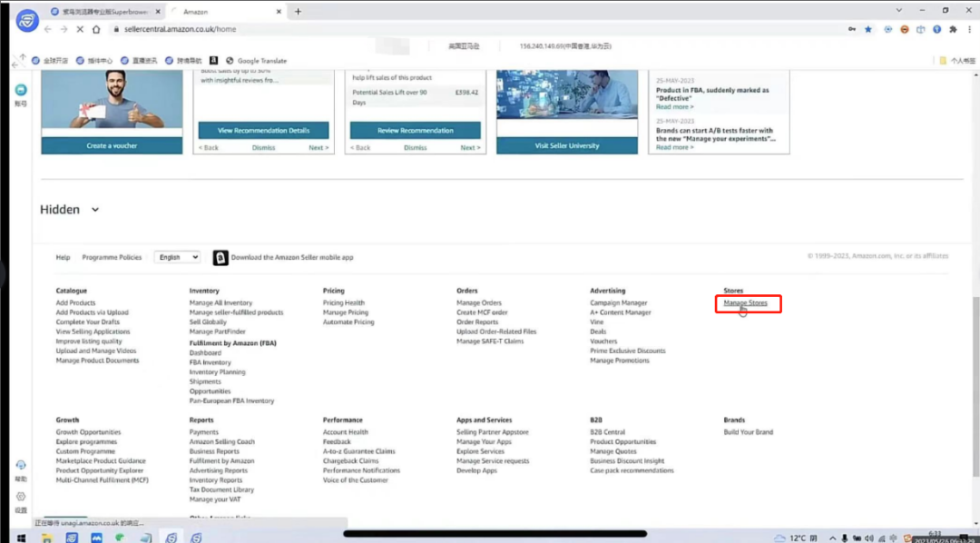The height and width of the screenshot is (543, 980).
Task: Click the Programme Policies link
Action: [112, 257]
